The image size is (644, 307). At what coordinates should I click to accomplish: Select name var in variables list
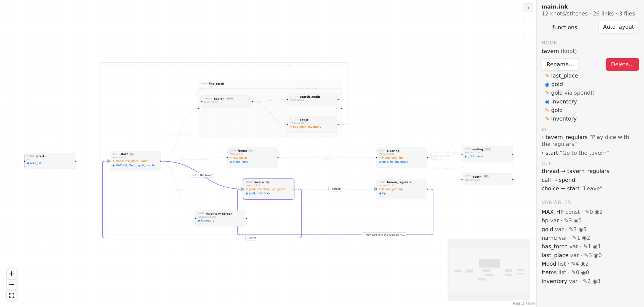click(x=566, y=238)
